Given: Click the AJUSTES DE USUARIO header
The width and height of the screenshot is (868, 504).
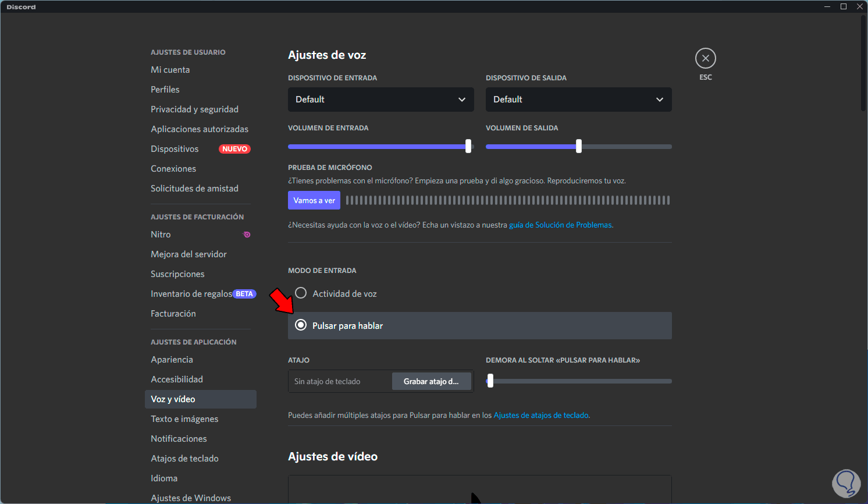Looking at the screenshot, I should (x=188, y=52).
